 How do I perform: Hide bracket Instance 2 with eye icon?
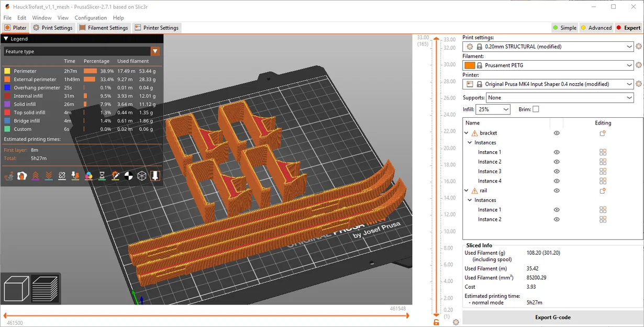pyautogui.click(x=557, y=162)
